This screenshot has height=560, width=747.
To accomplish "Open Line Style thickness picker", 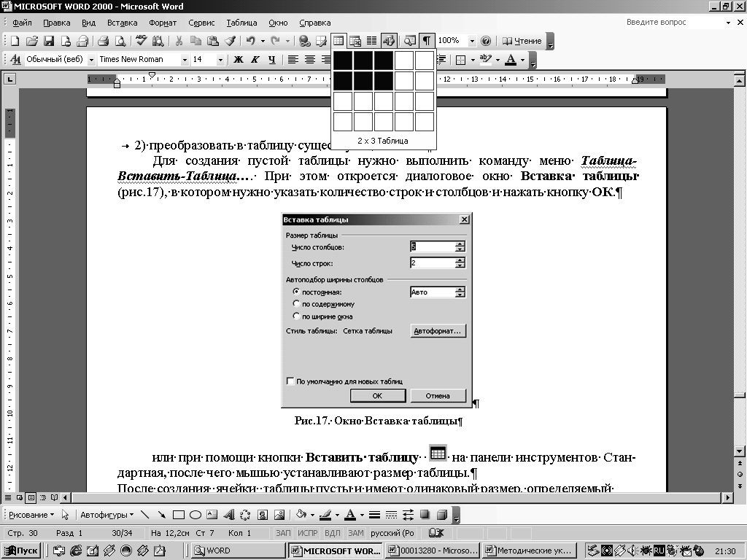I will 374,515.
